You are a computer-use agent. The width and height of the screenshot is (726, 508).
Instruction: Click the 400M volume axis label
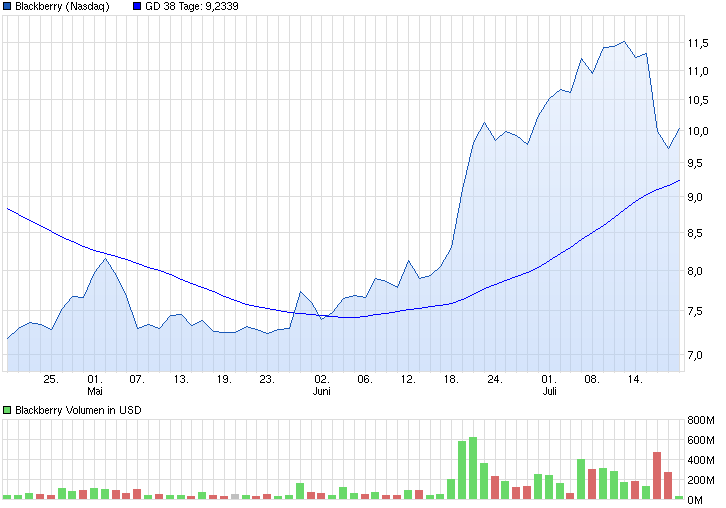coord(701,460)
